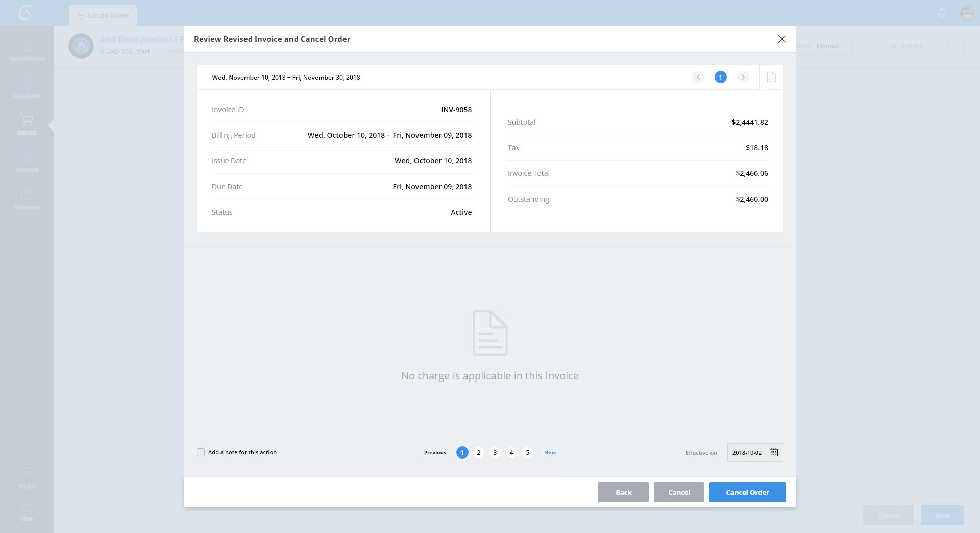The height and width of the screenshot is (533, 980).
Task: Open the Dashboard section in sidebar
Action: (x=27, y=50)
